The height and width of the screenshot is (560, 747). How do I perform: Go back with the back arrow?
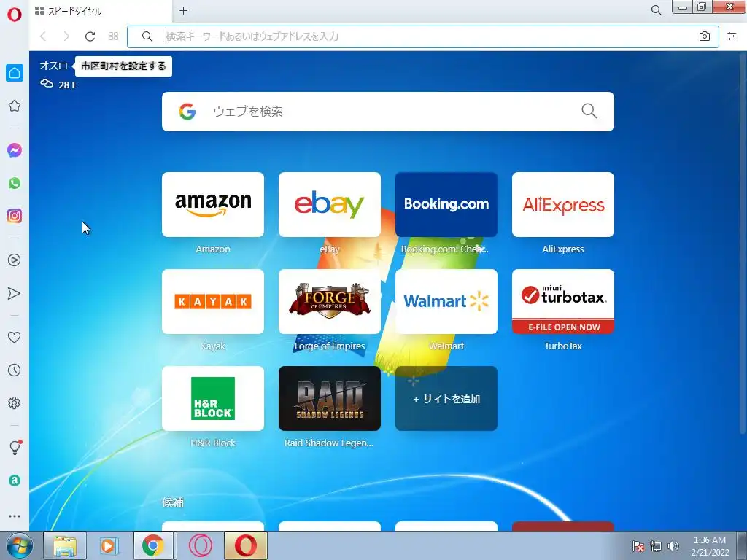(43, 36)
